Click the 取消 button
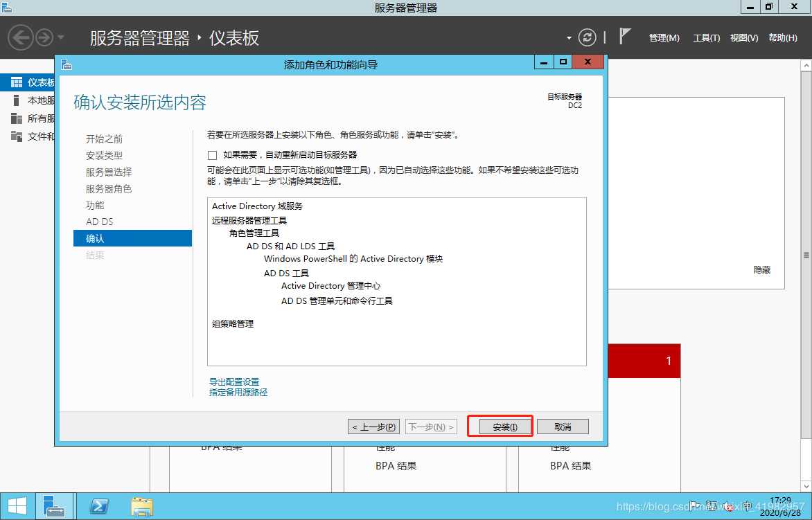Viewport: 812px width, 520px height. coord(563,427)
